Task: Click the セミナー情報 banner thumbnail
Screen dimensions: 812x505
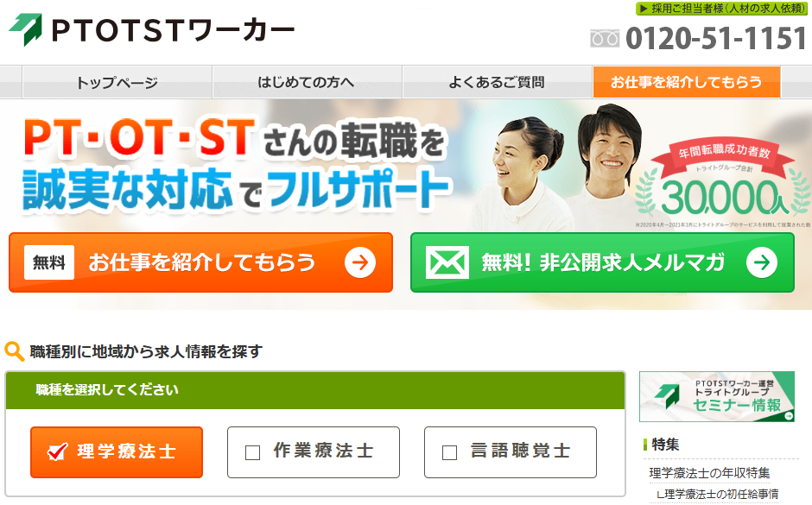Action: 717,397
